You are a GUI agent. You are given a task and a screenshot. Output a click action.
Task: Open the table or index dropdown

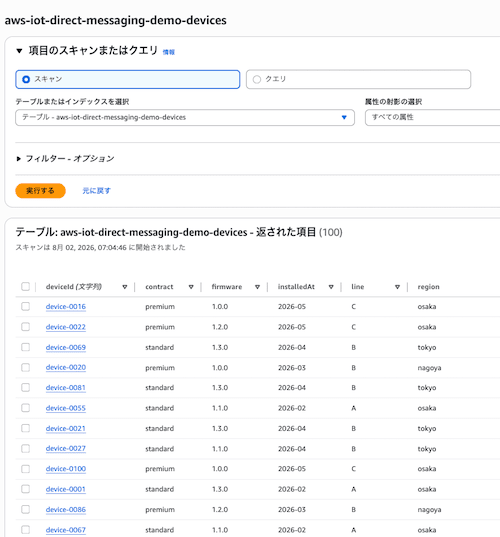coord(185,117)
